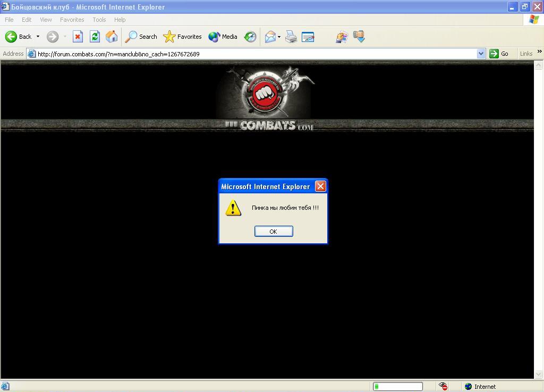544x392 pixels.
Task: Click the page icon at status bar left
Action: [x=5, y=387]
